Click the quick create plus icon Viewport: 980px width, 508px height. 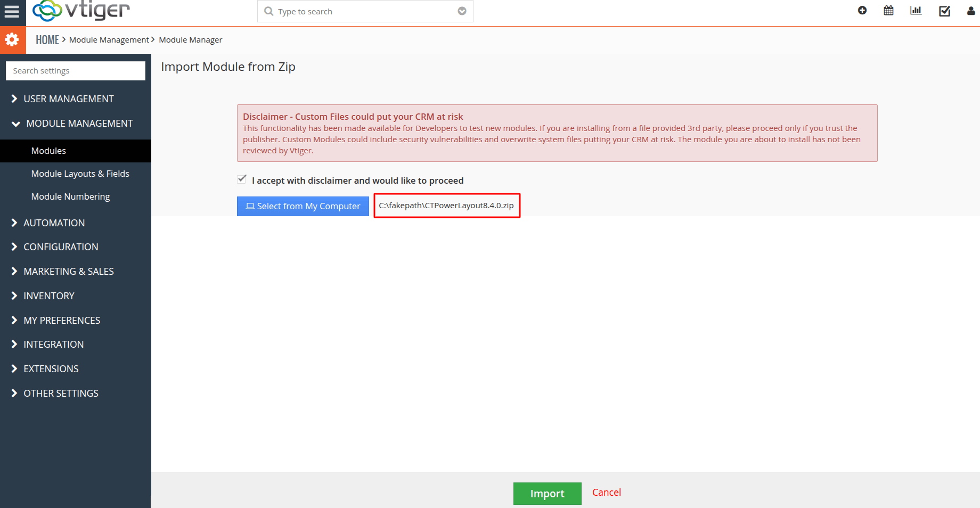[x=862, y=10]
